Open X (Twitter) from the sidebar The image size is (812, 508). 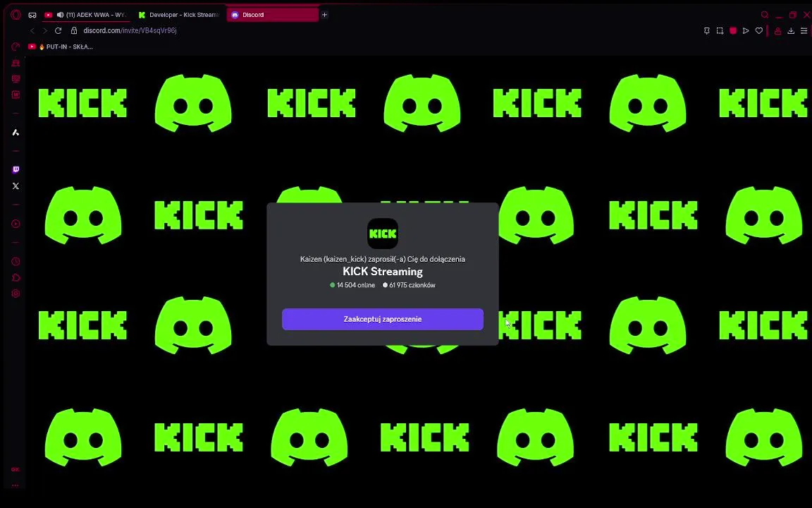point(16,186)
